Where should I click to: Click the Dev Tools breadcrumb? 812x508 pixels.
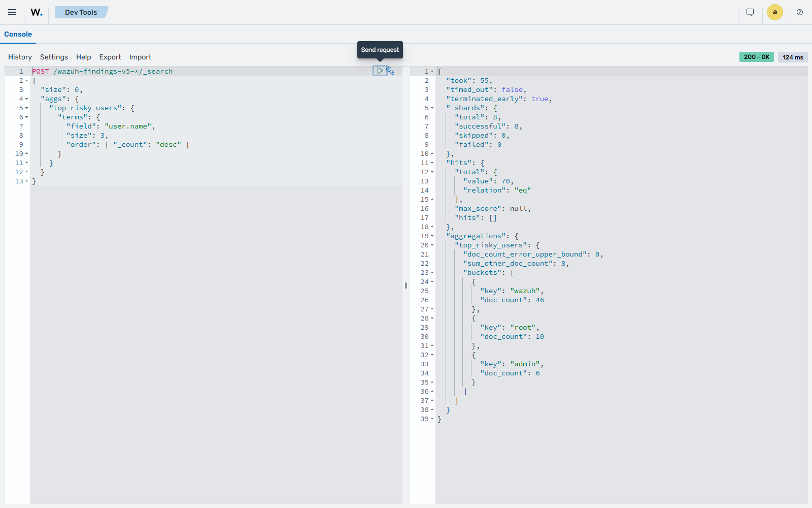(81, 12)
